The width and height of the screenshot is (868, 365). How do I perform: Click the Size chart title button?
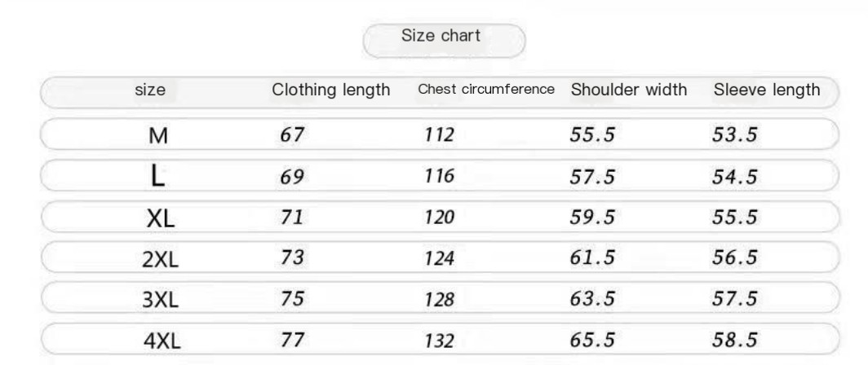click(443, 37)
